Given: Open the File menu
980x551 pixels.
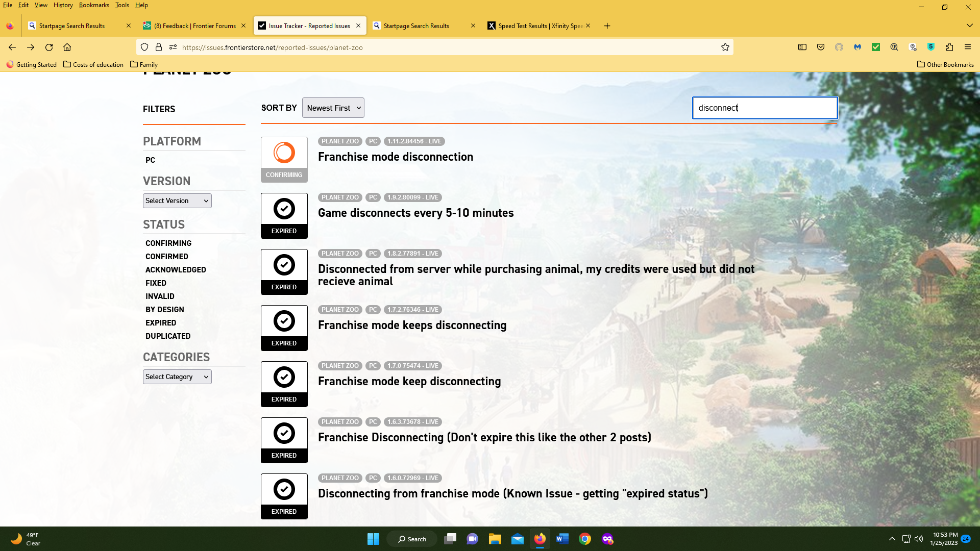Looking at the screenshot, I should [8, 5].
